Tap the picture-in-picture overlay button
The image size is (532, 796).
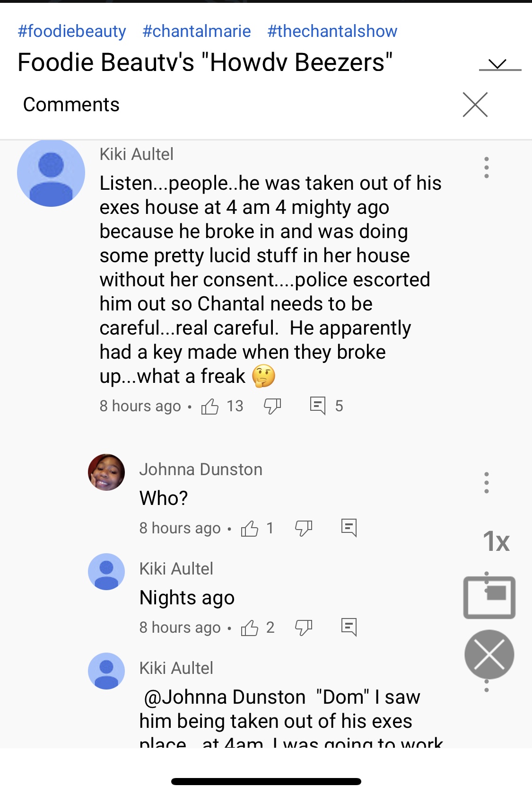tap(489, 597)
